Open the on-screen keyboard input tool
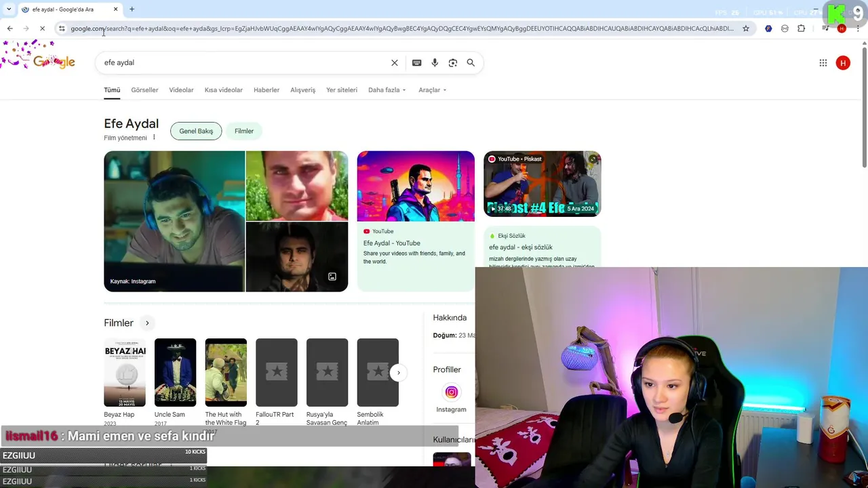This screenshot has height=488, width=868. pos(417,62)
